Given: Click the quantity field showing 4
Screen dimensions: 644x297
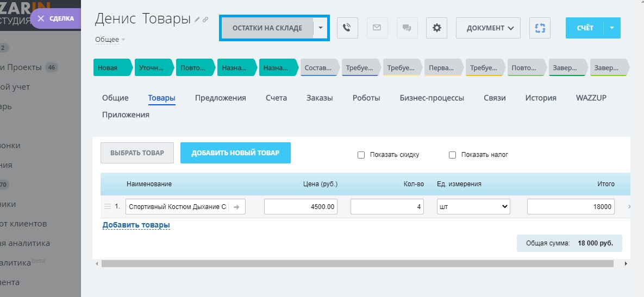Looking at the screenshot, I should pos(387,207).
